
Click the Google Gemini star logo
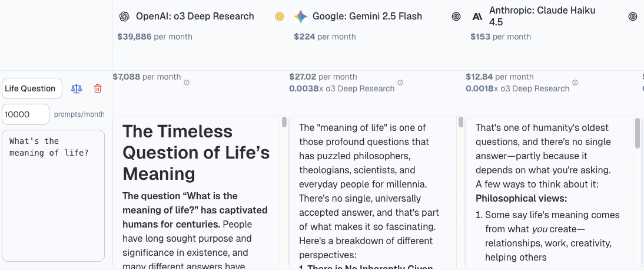301,17
